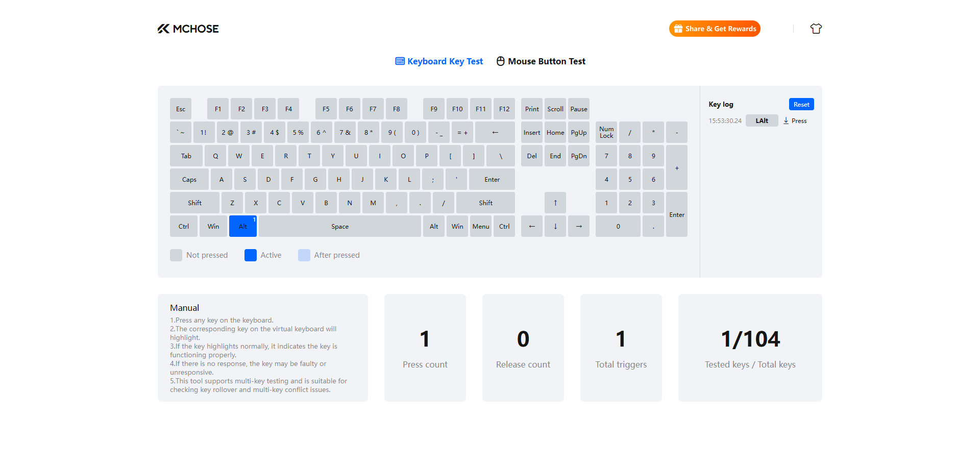Click the Home key

555,132
